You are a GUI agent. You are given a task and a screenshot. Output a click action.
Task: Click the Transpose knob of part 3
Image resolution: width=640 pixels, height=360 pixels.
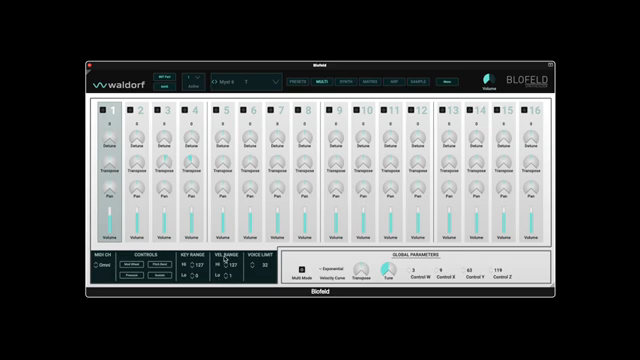tap(164, 162)
